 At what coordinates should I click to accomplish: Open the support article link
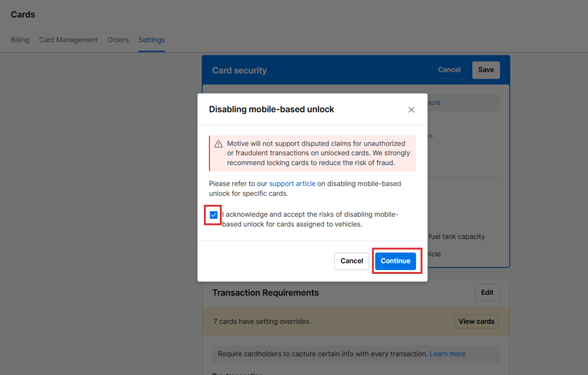292,184
